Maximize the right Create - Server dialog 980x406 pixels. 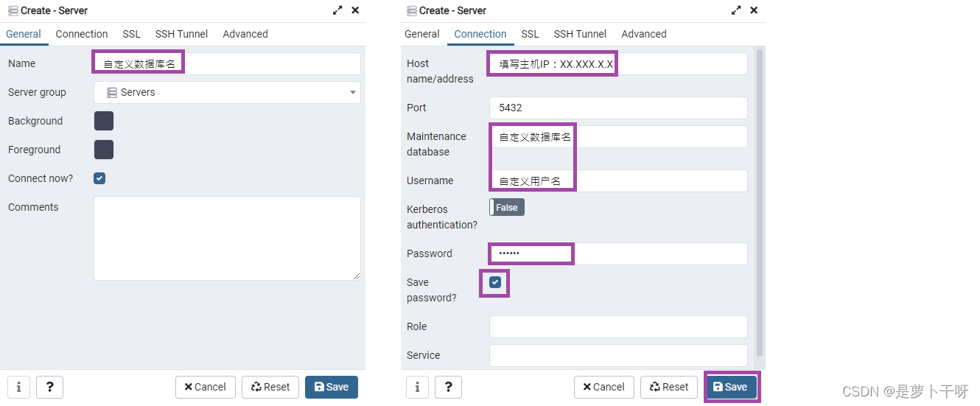(736, 10)
